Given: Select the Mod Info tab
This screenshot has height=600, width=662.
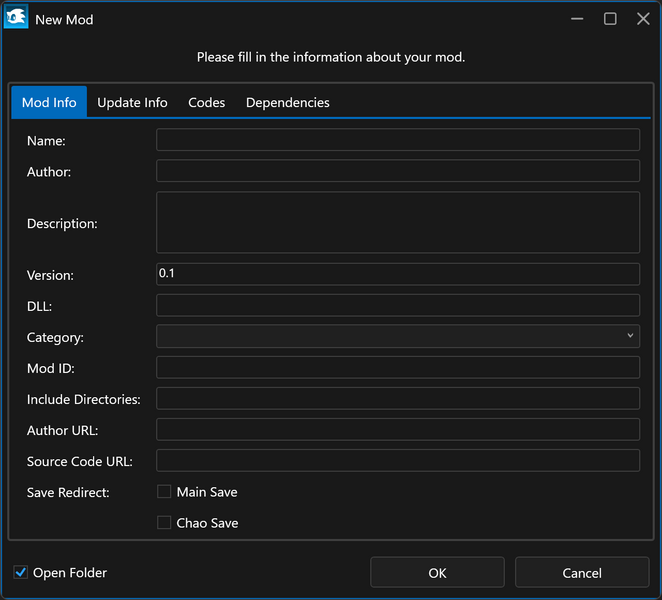Looking at the screenshot, I should click(49, 103).
